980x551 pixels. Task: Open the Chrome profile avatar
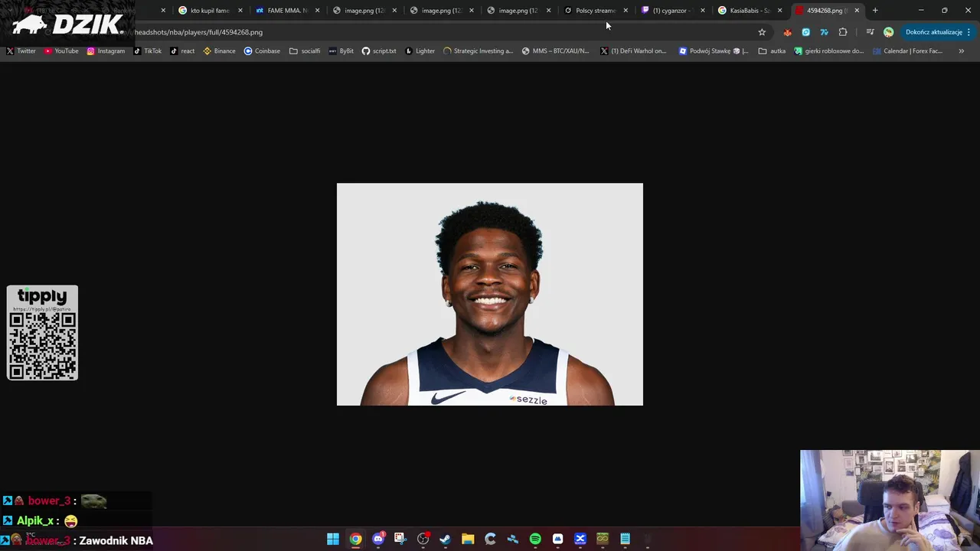pos(888,32)
